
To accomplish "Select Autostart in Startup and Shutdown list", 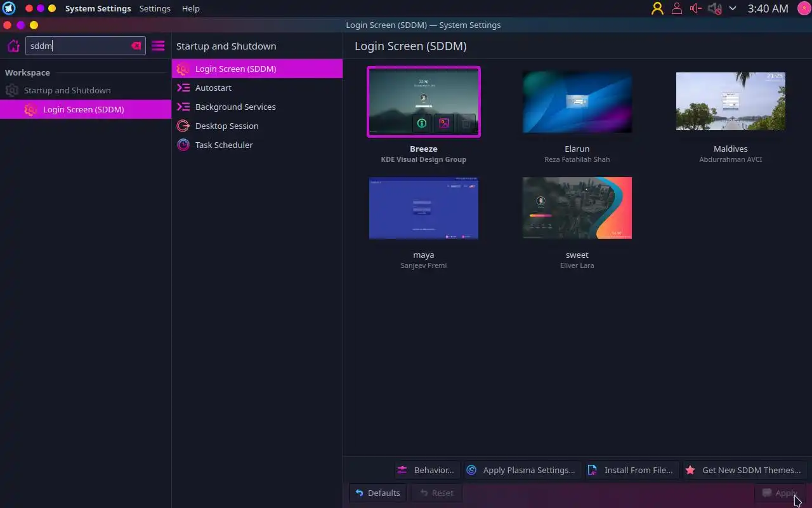I will tap(257, 88).
